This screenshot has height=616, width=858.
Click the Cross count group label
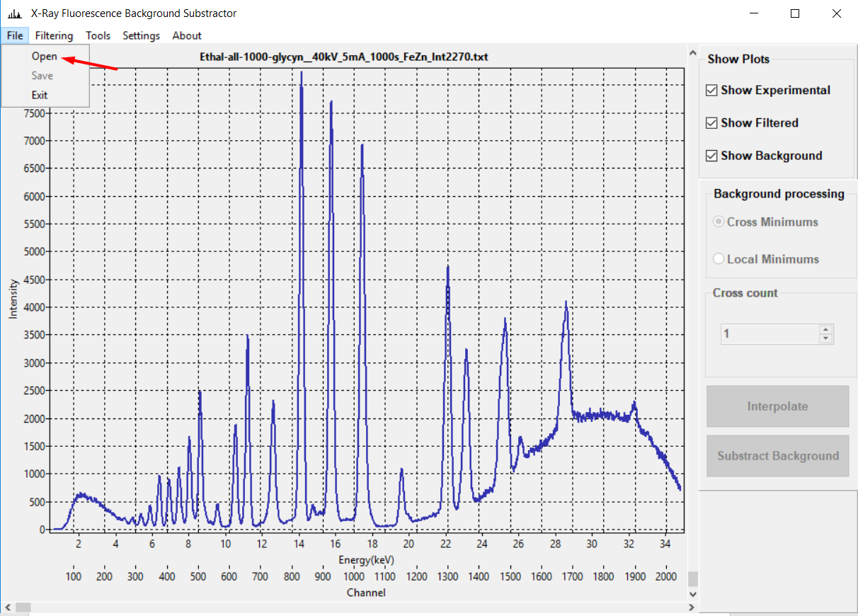point(745,293)
